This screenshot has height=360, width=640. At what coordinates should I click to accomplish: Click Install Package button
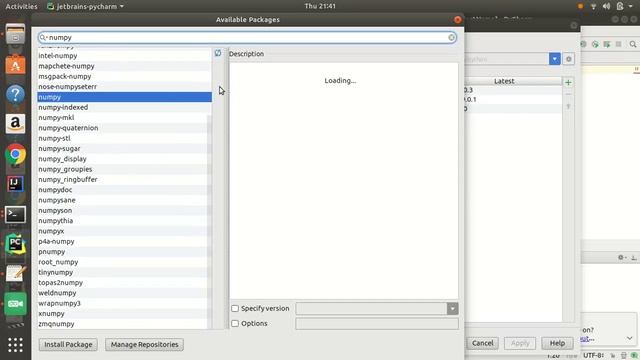click(x=68, y=344)
